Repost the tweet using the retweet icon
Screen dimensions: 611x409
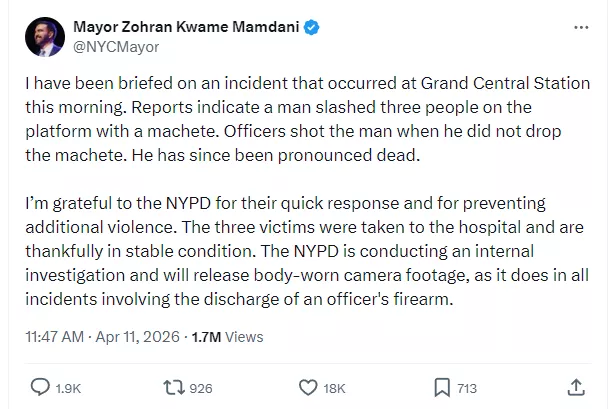[x=173, y=387]
